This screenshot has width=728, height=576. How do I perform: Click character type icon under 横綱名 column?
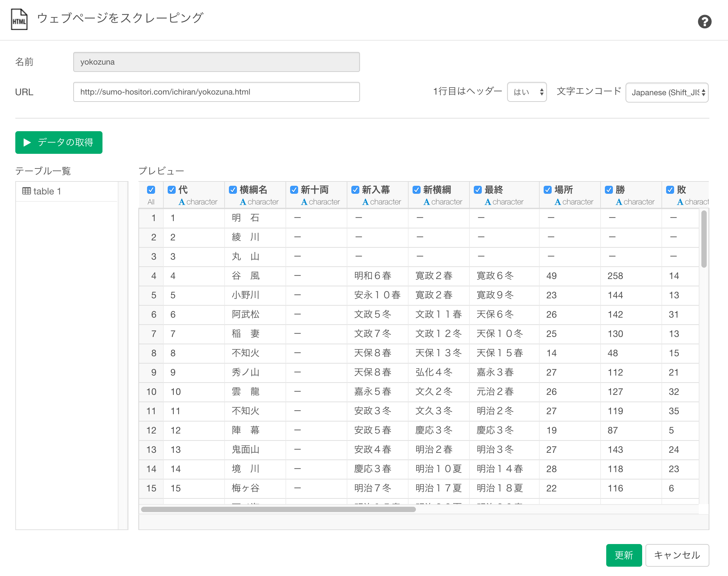click(x=243, y=202)
